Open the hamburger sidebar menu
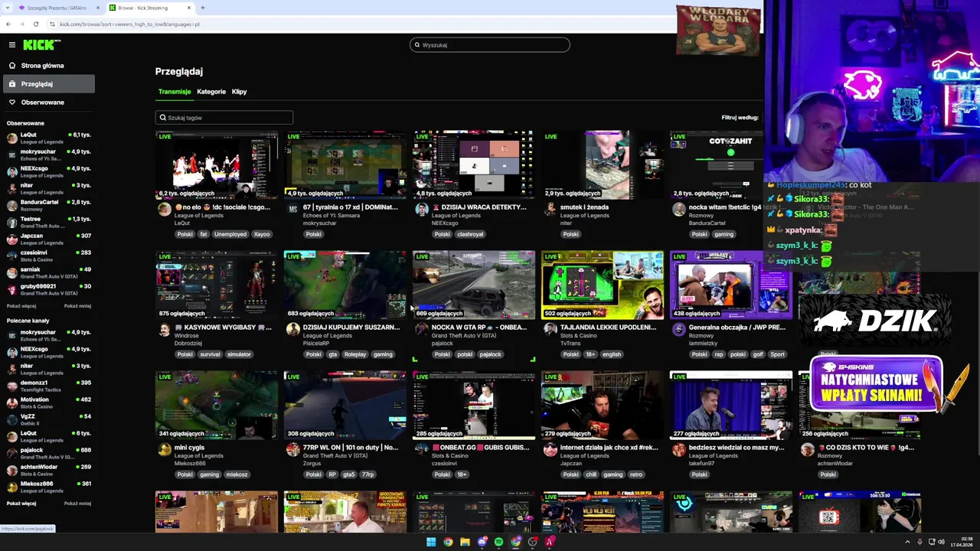Screen dimensions: 980x551 tap(11, 44)
